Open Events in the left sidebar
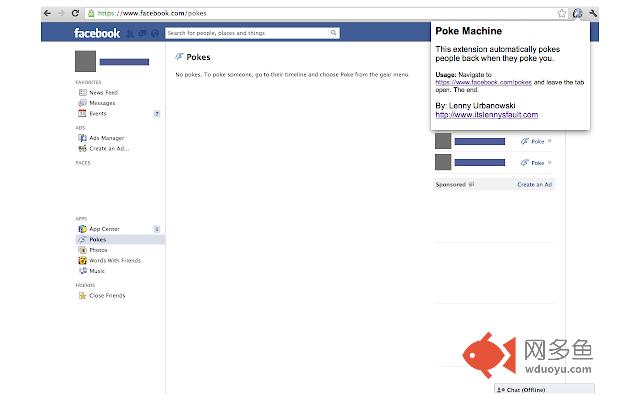The width and height of the screenshot is (640, 400). pos(98,113)
